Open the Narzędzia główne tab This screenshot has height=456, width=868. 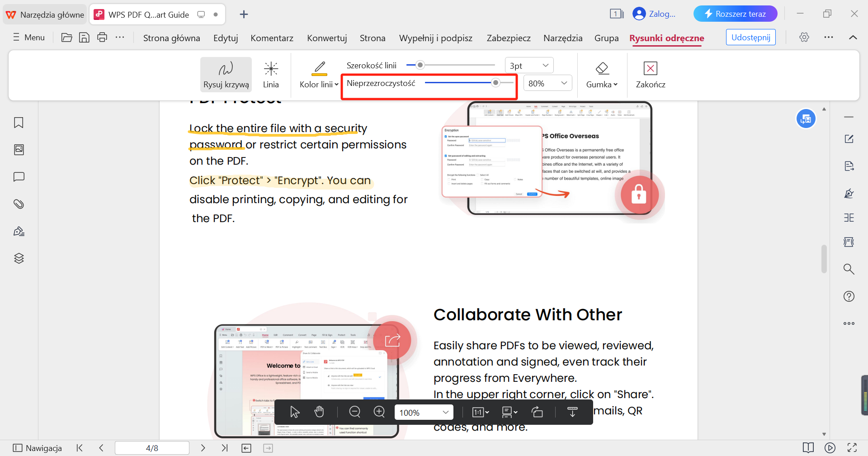45,14
